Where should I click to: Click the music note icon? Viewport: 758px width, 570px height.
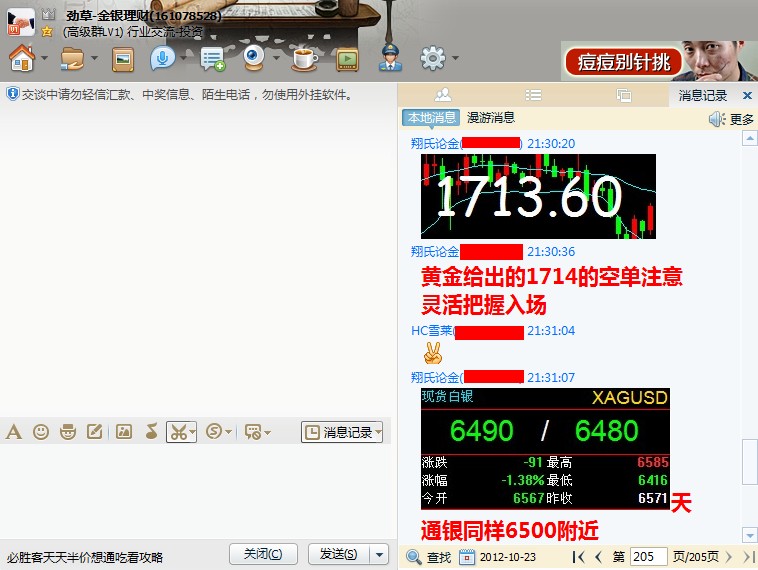point(151,432)
